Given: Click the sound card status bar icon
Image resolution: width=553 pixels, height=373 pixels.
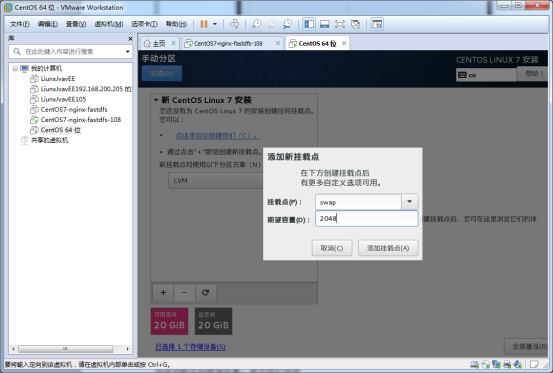Looking at the screenshot, I should tap(518, 364).
